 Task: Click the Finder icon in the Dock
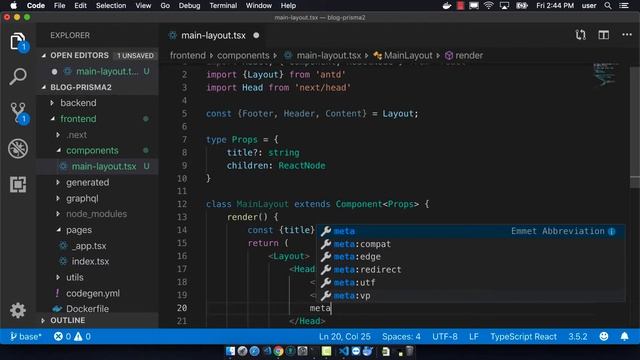(x=230, y=351)
